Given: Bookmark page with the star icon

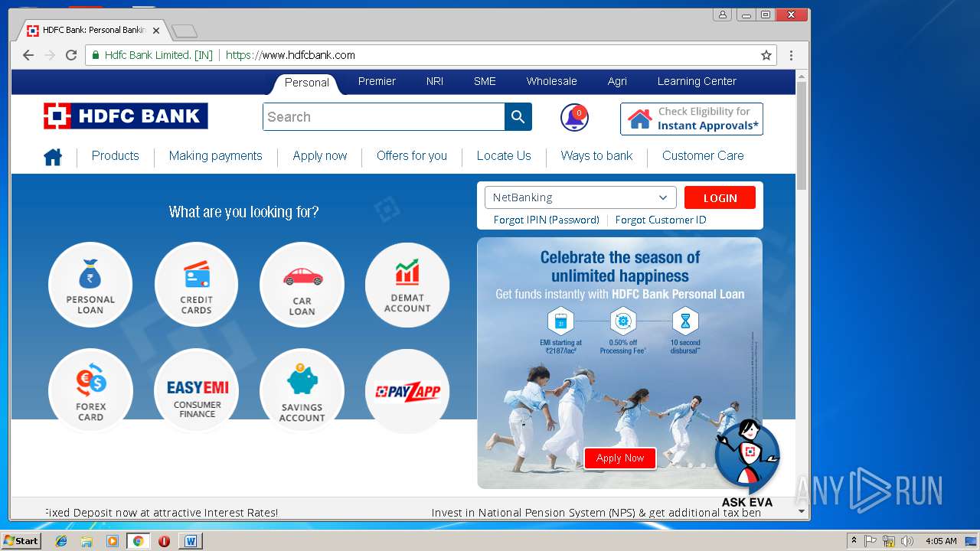Looking at the screenshot, I should tap(766, 55).
